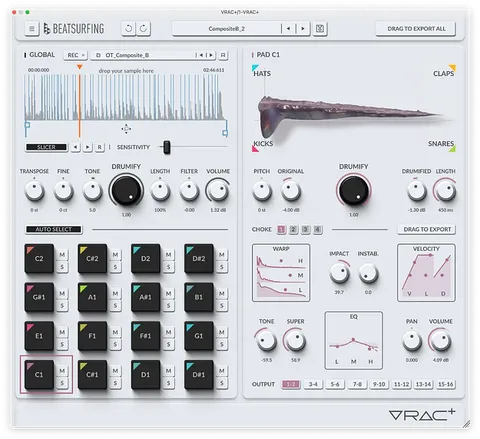Viewport: 480px width, 439px height.
Task: Select output 1-2
Action: click(x=291, y=384)
